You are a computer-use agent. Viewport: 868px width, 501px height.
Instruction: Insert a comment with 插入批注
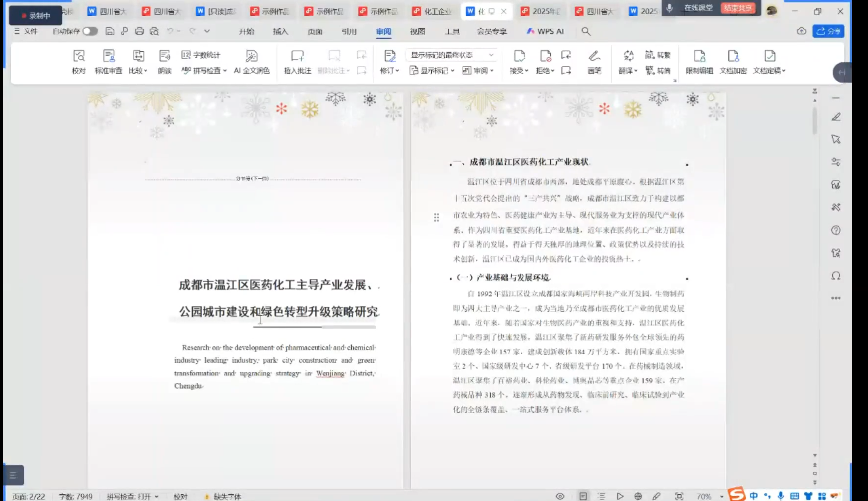297,61
